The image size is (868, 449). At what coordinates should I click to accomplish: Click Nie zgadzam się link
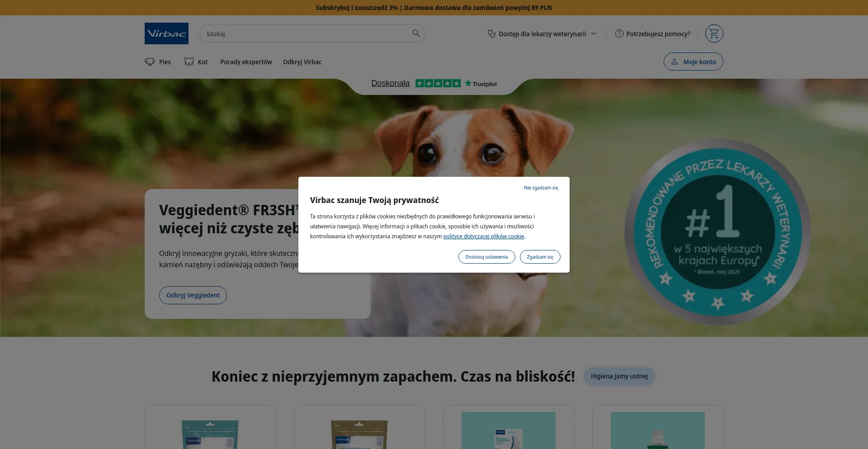coord(541,188)
